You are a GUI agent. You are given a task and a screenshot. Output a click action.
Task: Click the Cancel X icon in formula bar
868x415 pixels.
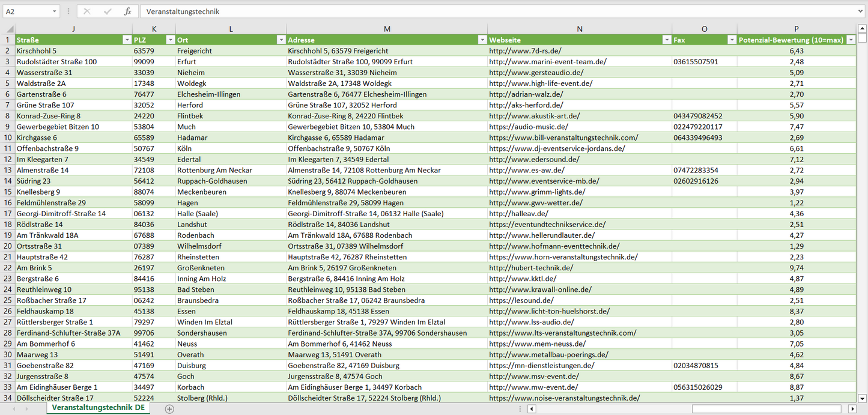click(87, 11)
